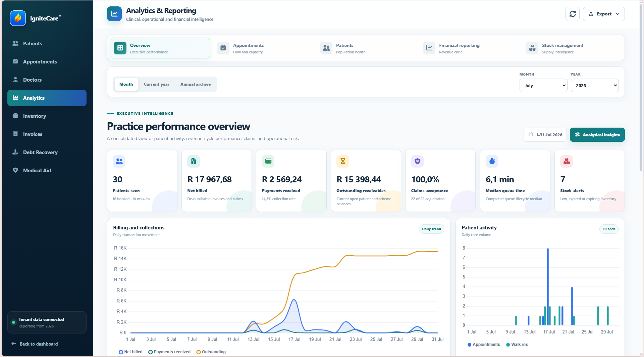Click the tallest blue bar in Patient activity
The height and width of the screenshot is (357, 644).
pyautogui.click(x=548, y=287)
